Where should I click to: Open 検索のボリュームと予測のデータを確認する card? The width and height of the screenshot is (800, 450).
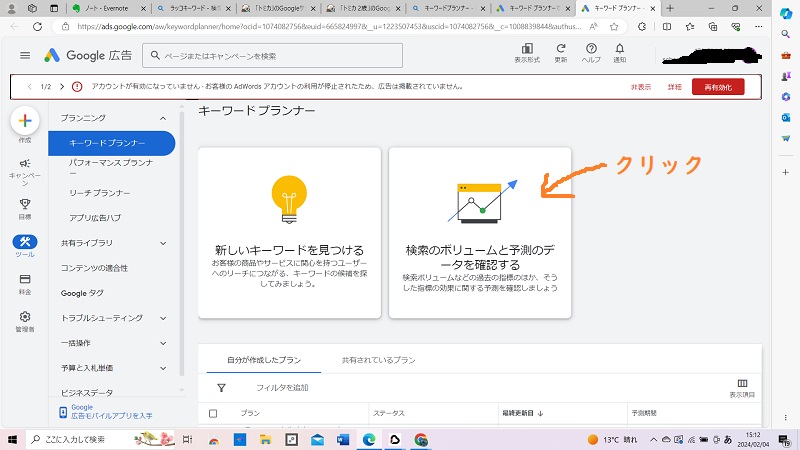(480, 233)
